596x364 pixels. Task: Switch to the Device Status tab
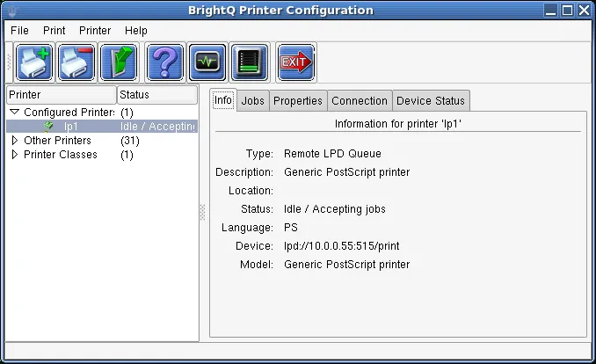(x=431, y=101)
